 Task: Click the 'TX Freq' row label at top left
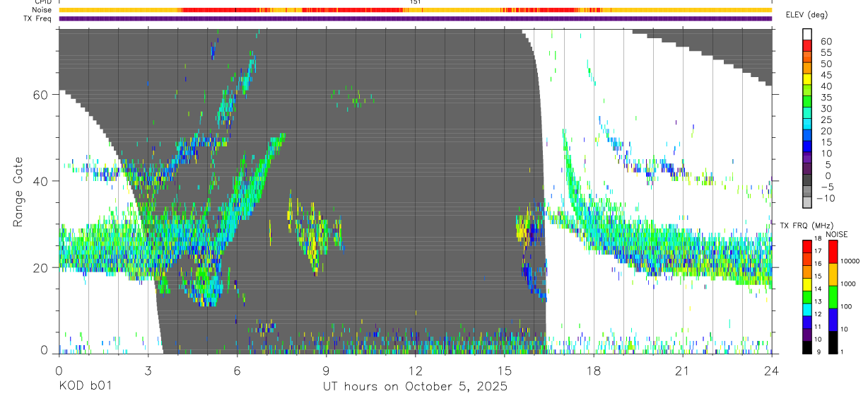point(38,18)
